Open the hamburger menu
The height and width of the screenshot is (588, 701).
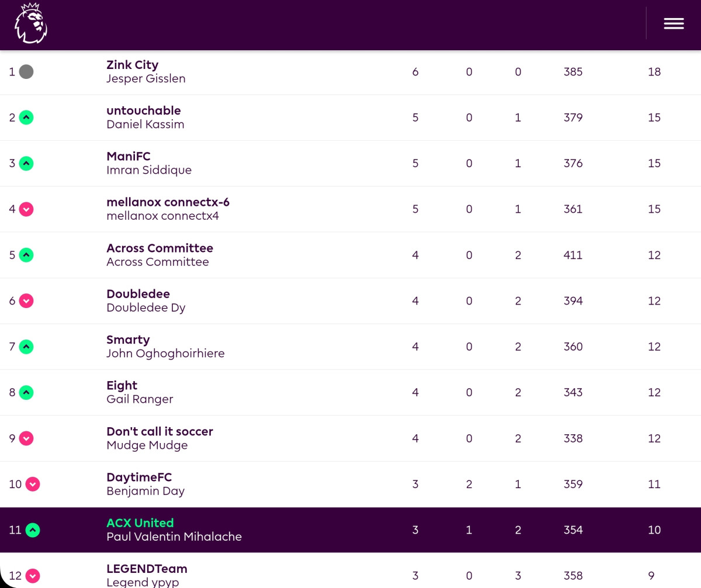click(x=674, y=23)
